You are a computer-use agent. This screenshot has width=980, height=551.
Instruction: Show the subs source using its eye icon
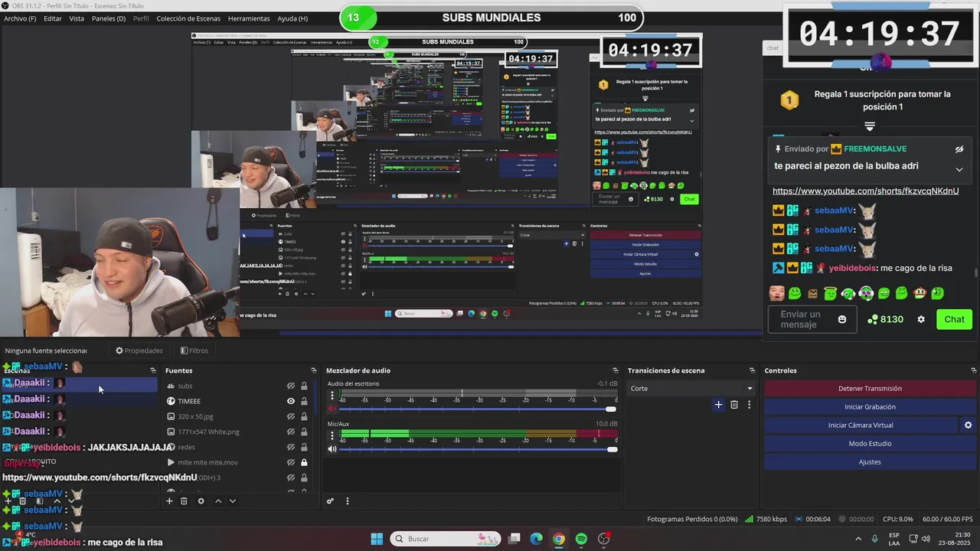[x=291, y=386]
